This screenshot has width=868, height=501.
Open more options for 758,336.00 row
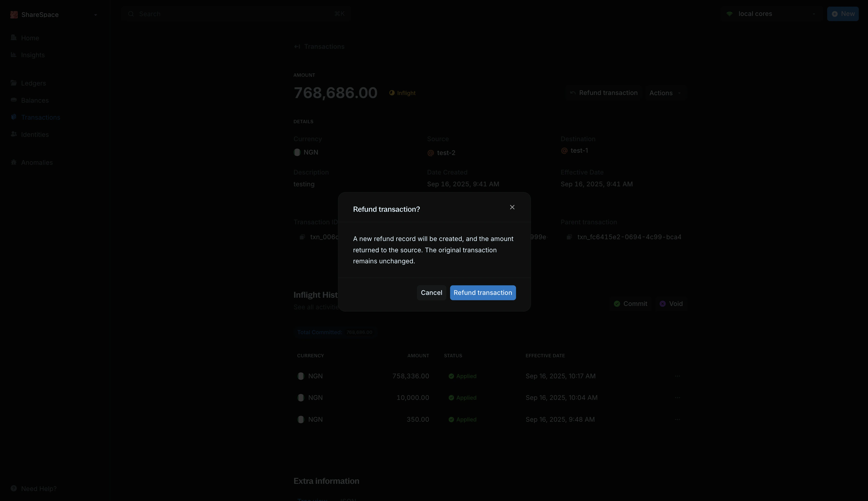tap(677, 376)
